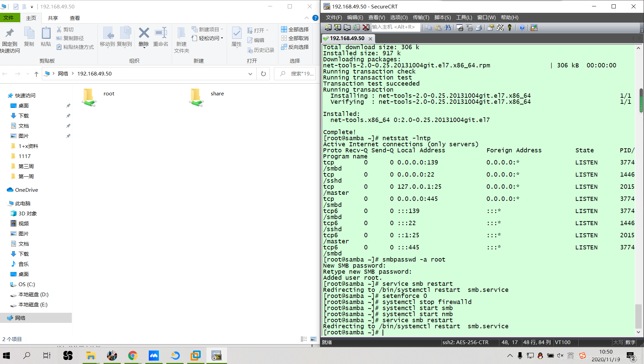
Task: Click the keymap editor icon in SecureCRT
Action: tap(500, 28)
